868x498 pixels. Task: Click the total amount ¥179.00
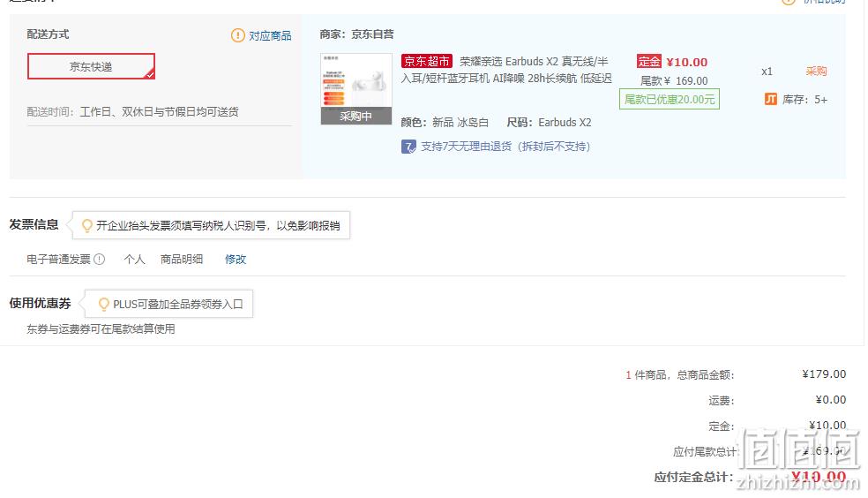coord(824,373)
